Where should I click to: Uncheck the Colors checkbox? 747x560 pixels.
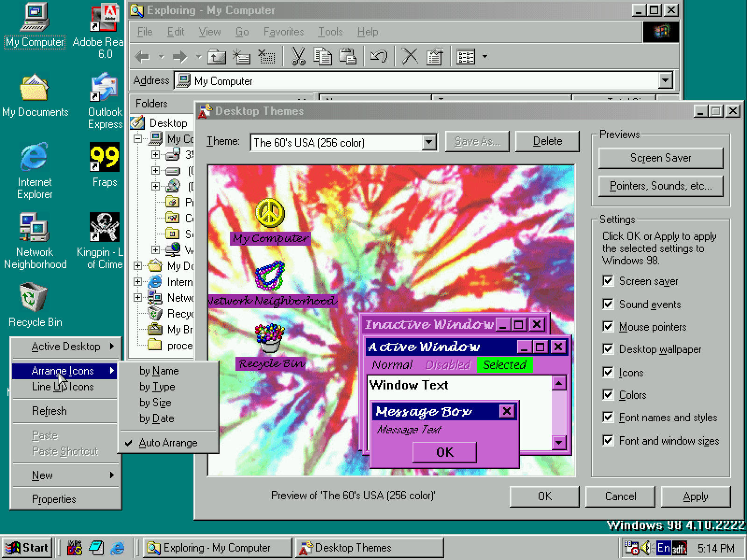point(608,395)
